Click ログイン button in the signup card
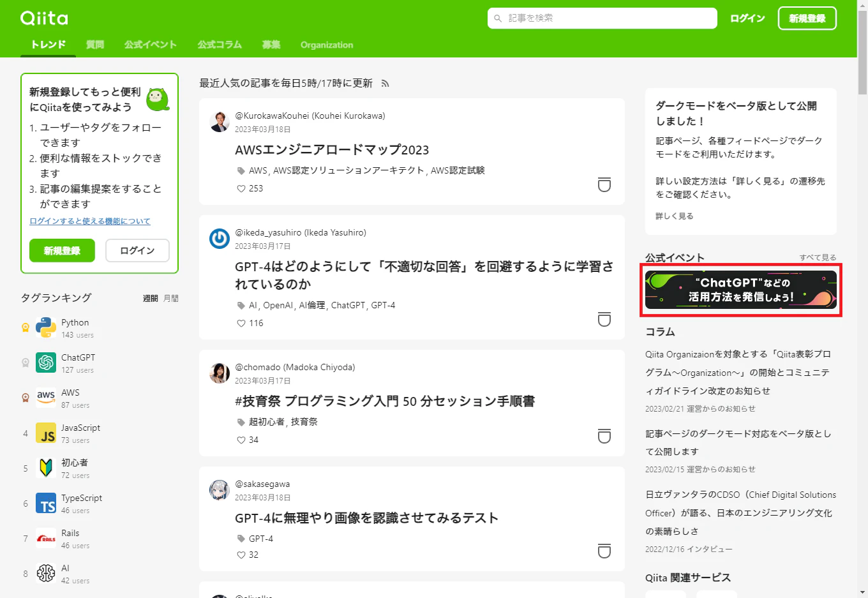 point(137,251)
